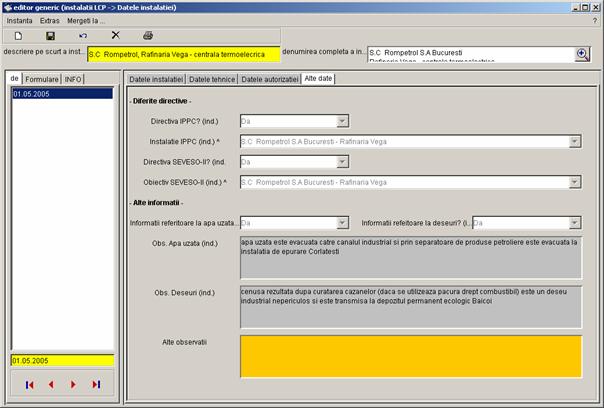Go to first record navigation arrow

click(x=29, y=384)
